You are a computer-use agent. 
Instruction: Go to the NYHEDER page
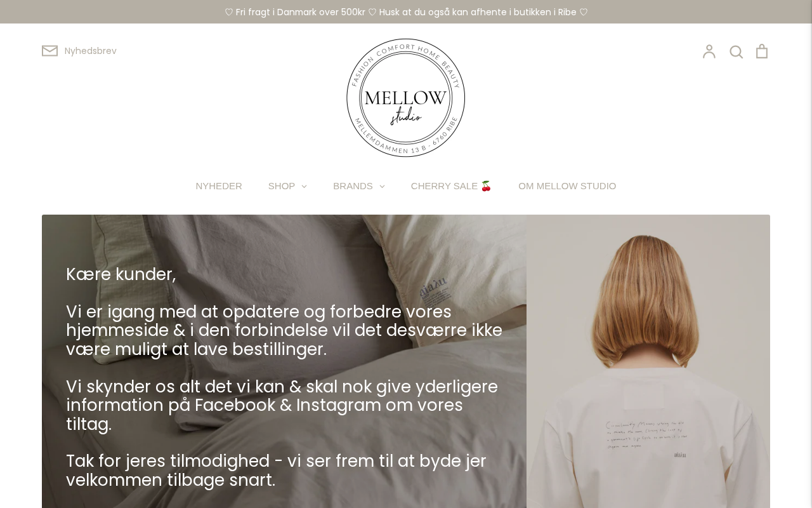tap(219, 186)
